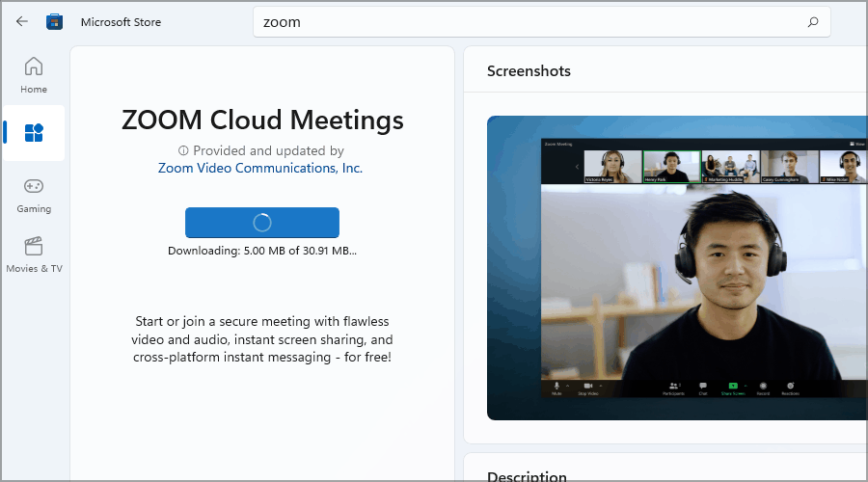The width and height of the screenshot is (868, 482).
Task: Open Movies & TV in the sidebar
Action: [x=34, y=255]
